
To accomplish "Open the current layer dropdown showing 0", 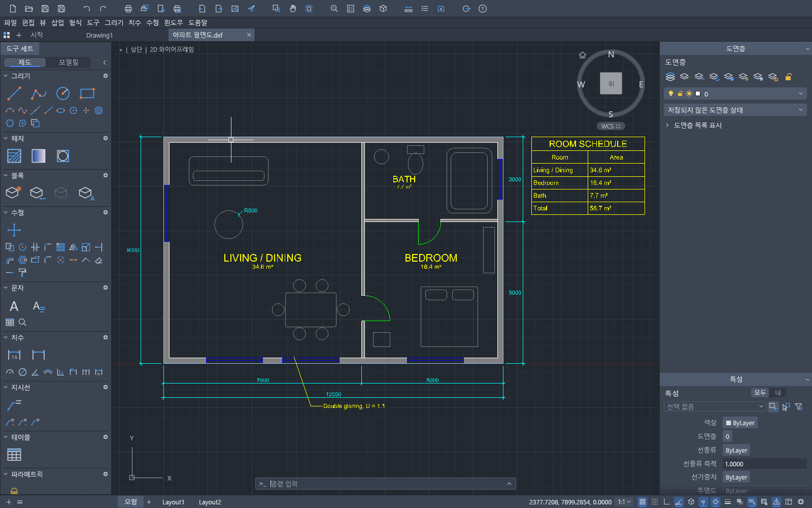I will point(735,93).
